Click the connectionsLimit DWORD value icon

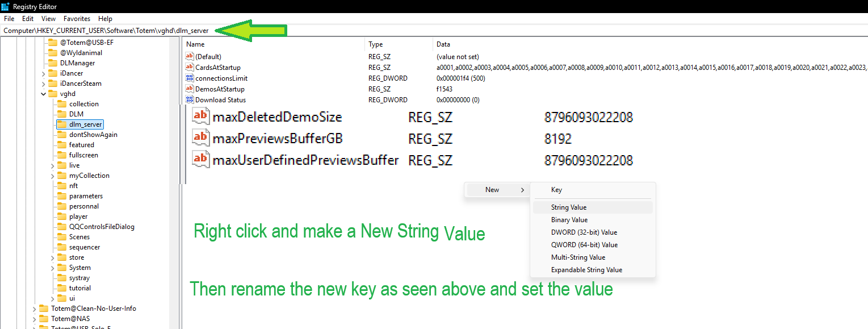pyautogui.click(x=190, y=78)
